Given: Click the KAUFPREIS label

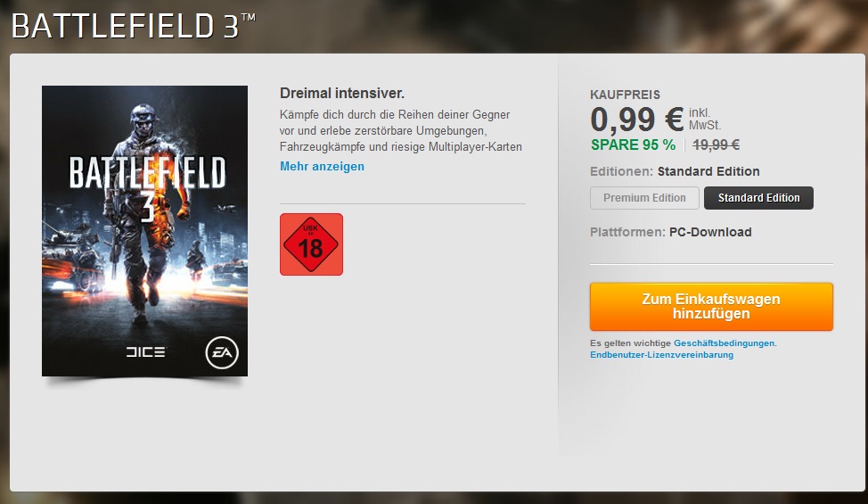Looking at the screenshot, I should [625, 95].
